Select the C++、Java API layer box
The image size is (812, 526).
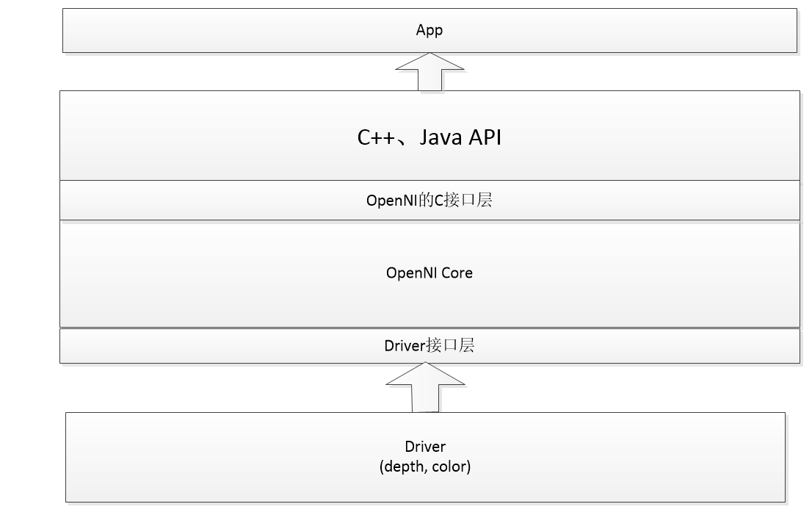point(429,136)
